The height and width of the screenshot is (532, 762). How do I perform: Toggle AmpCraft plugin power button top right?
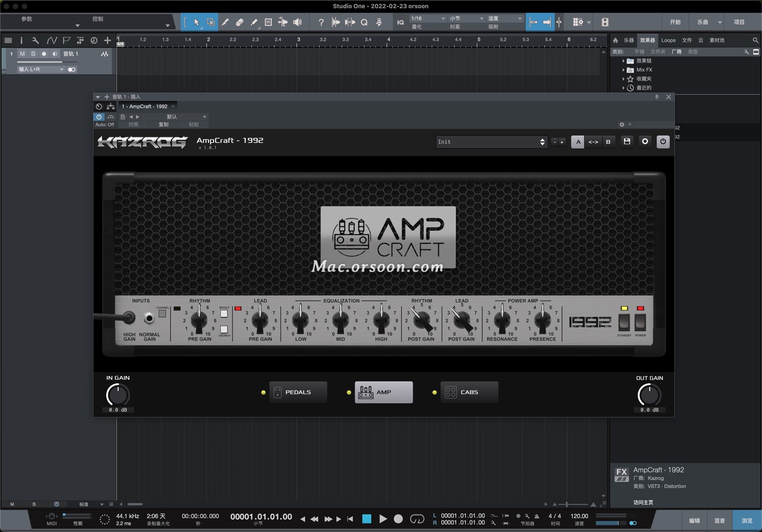[x=663, y=141]
